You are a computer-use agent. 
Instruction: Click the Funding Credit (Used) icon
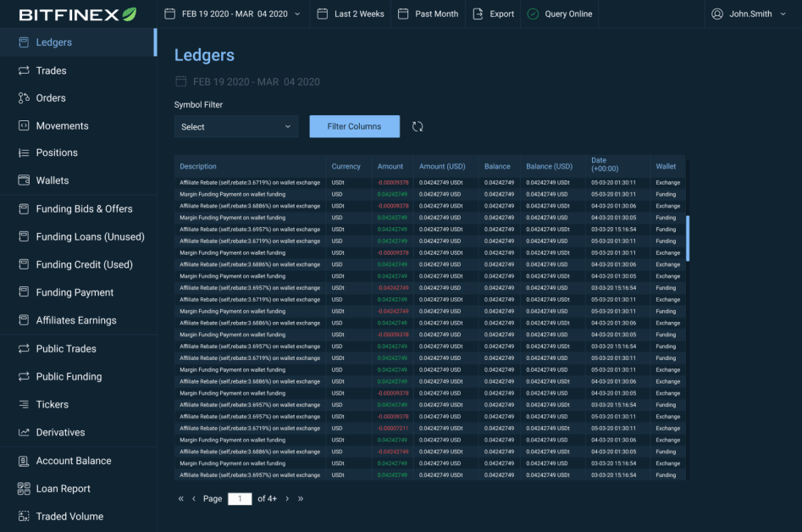(x=24, y=264)
